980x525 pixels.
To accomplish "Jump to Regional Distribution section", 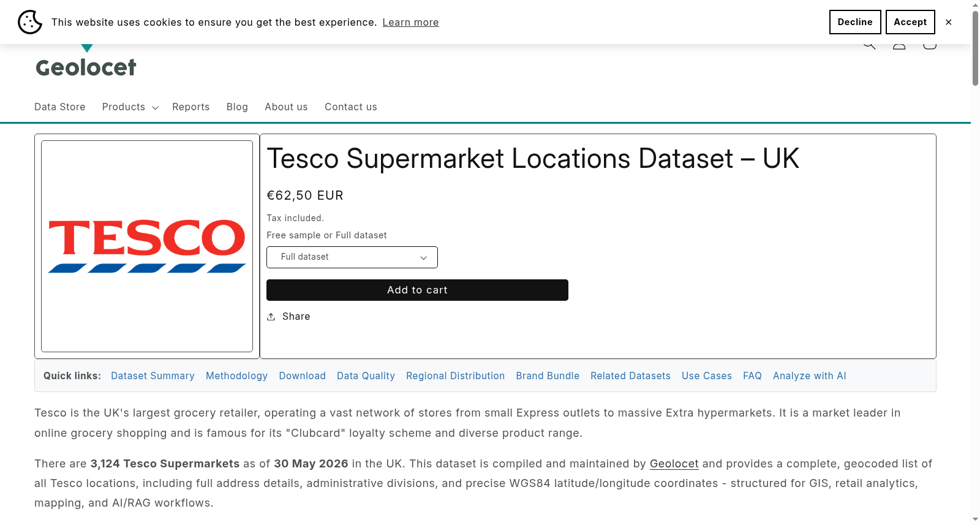I will [x=455, y=376].
